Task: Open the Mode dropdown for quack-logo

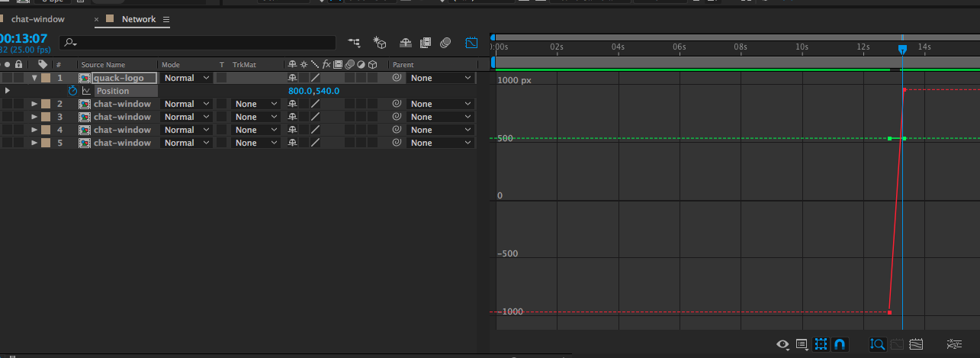Action: click(x=187, y=78)
